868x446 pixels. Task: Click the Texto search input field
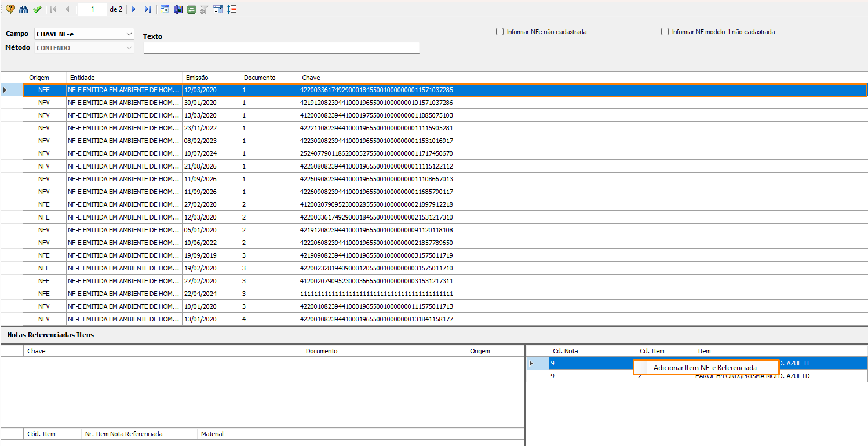[281, 48]
